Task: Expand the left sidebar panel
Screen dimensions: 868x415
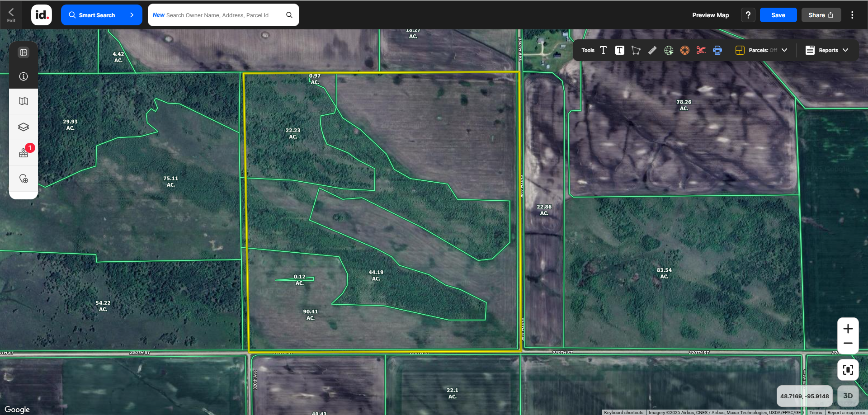Action: pos(24,52)
